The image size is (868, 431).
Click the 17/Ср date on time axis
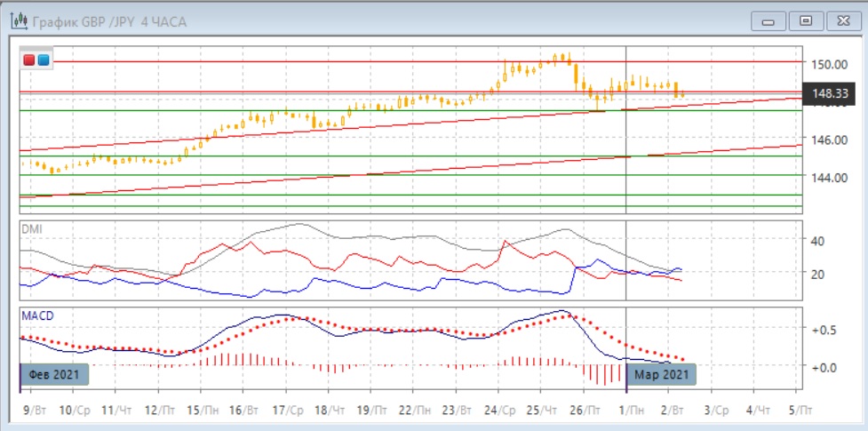click(286, 410)
